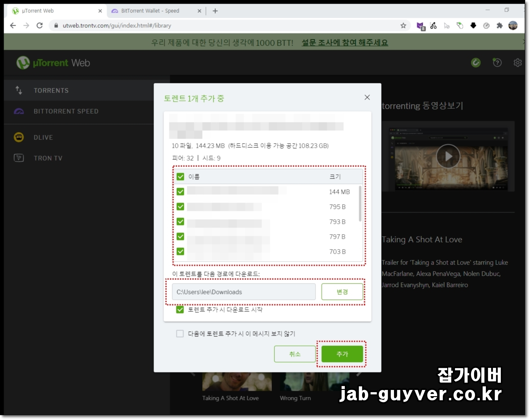Click the 크기 size column header
This screenshot has height=420, width=530.
[335, 177]
